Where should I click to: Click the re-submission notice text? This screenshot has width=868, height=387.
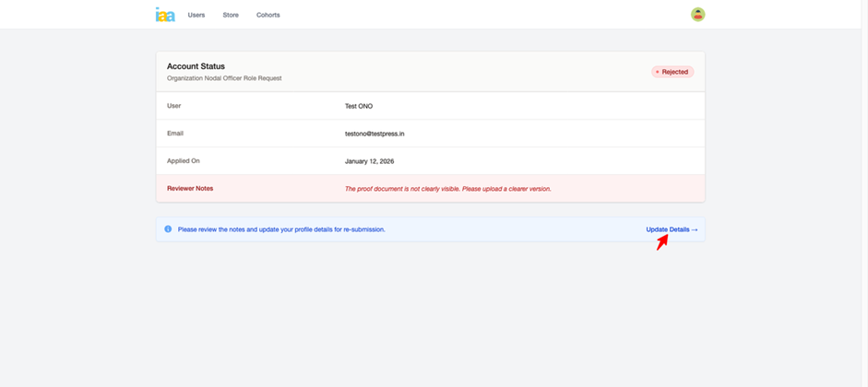coord(281,229)
